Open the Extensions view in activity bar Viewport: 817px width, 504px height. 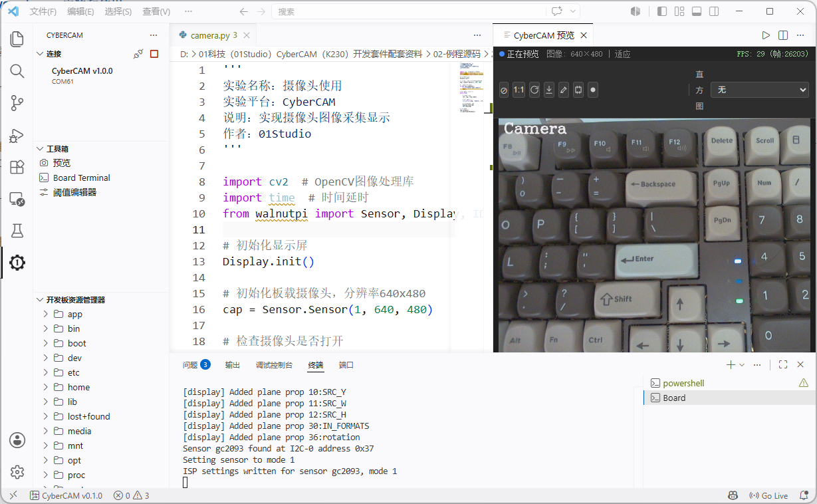point(17,167)
